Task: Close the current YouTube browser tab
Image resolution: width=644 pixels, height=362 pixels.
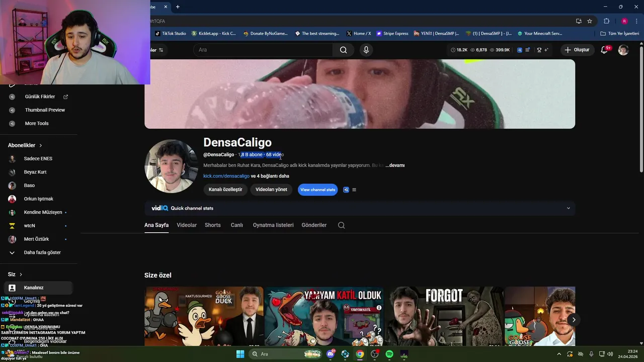Action: click(167, 7)
